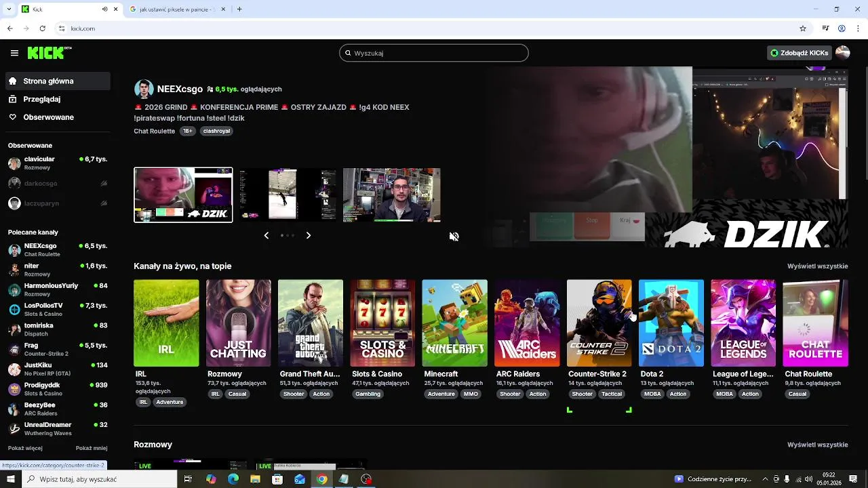
Task: Go to next featured stream arrow
Action: pyautogui.click(x=309, y=235)
